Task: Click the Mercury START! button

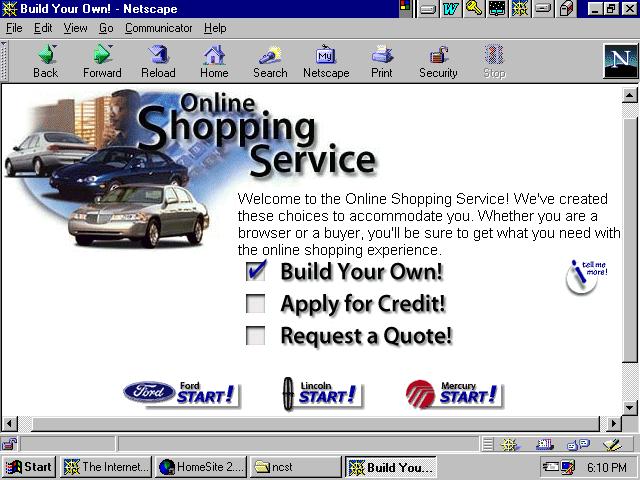Action: (x=453, y=394)
